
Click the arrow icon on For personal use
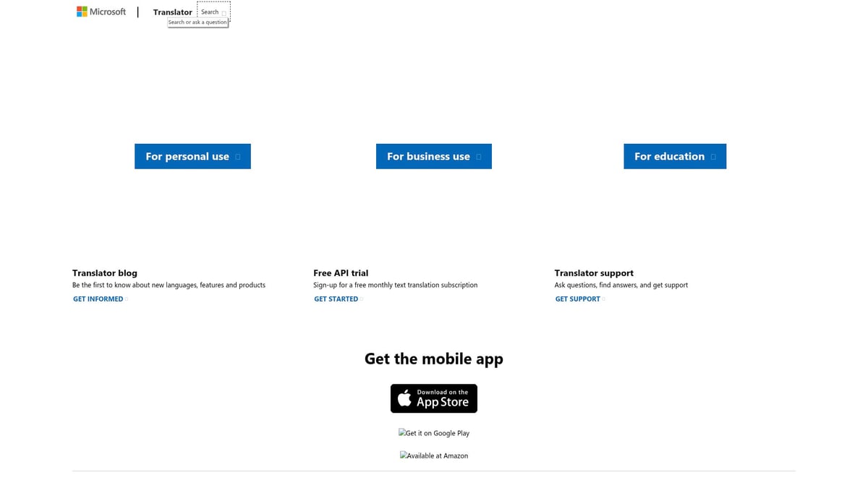click(237, 156)
